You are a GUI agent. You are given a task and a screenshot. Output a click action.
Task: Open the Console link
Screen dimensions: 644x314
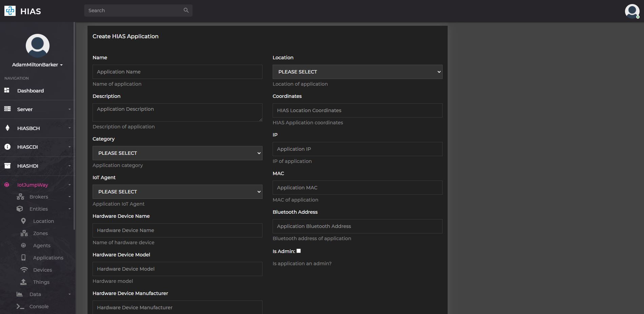coord(39,307)
